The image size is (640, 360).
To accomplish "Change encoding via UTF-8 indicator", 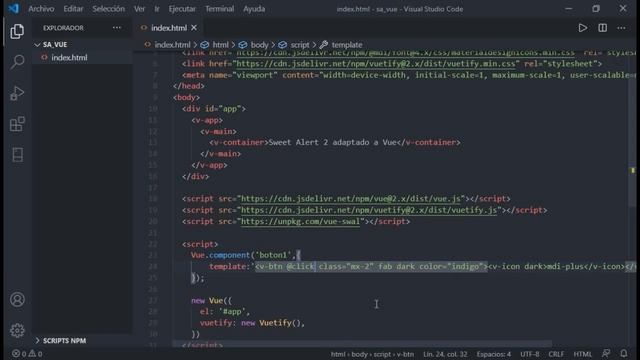I will point(529,354).
